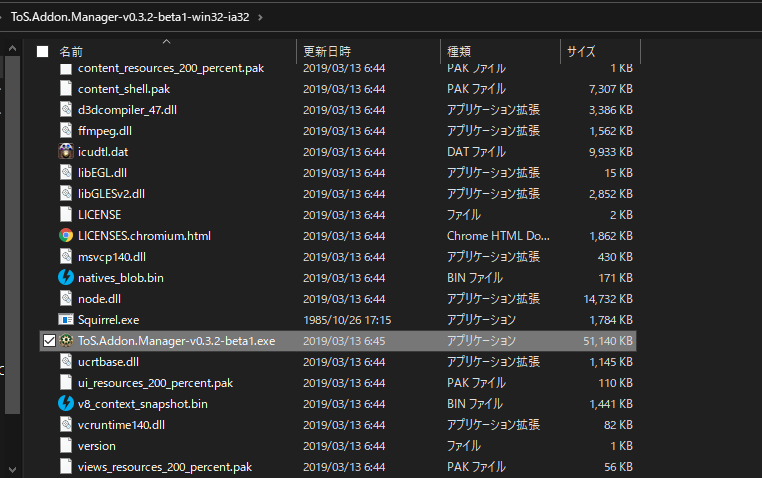Select views_resources_200_percent.pak file name
The height and width of the screenshot is (478, 762).
165,467
